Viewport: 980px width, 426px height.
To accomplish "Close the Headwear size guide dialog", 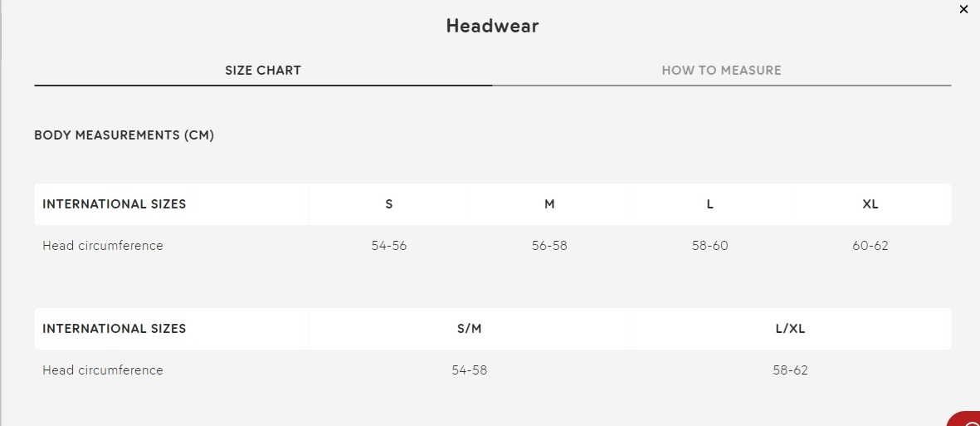I will pos(963,9).
